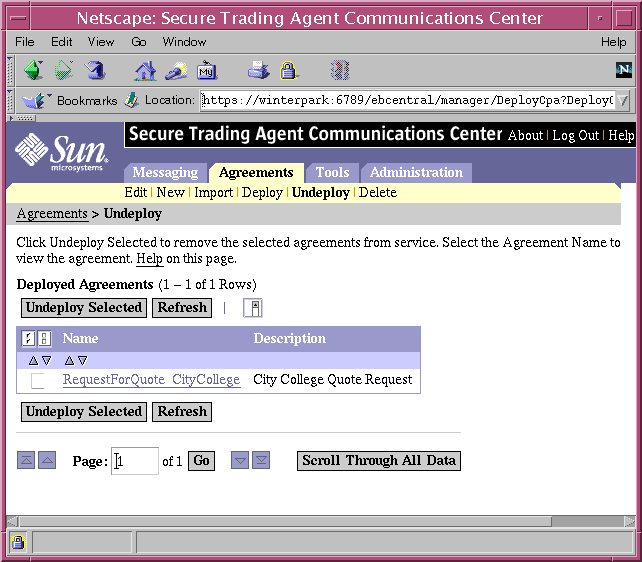The image size is (642, 562).
Task: Switch to the Administration tab
Action: coord(416,173)
